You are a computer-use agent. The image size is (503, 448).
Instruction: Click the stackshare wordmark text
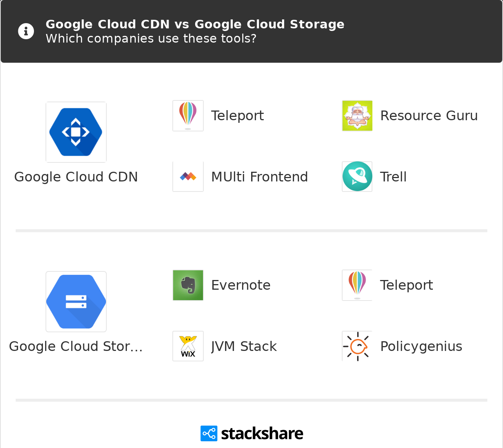(x=262, y=433)
